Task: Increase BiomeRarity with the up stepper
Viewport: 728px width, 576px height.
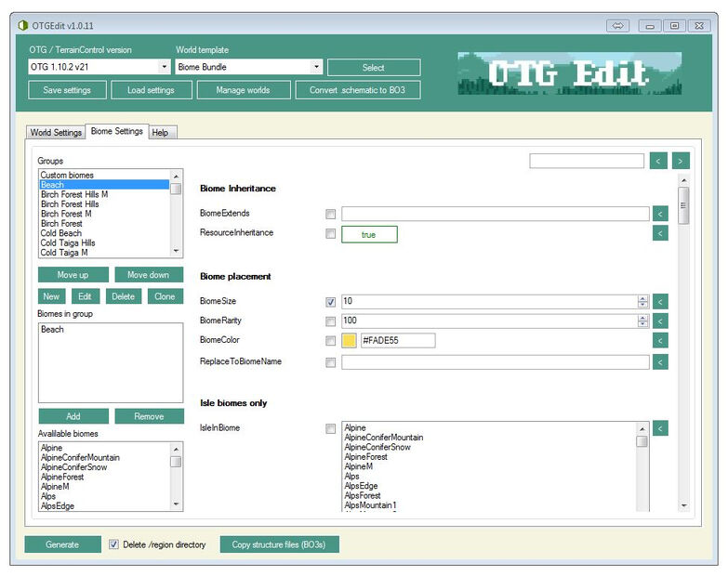Action: pos(642,318)
